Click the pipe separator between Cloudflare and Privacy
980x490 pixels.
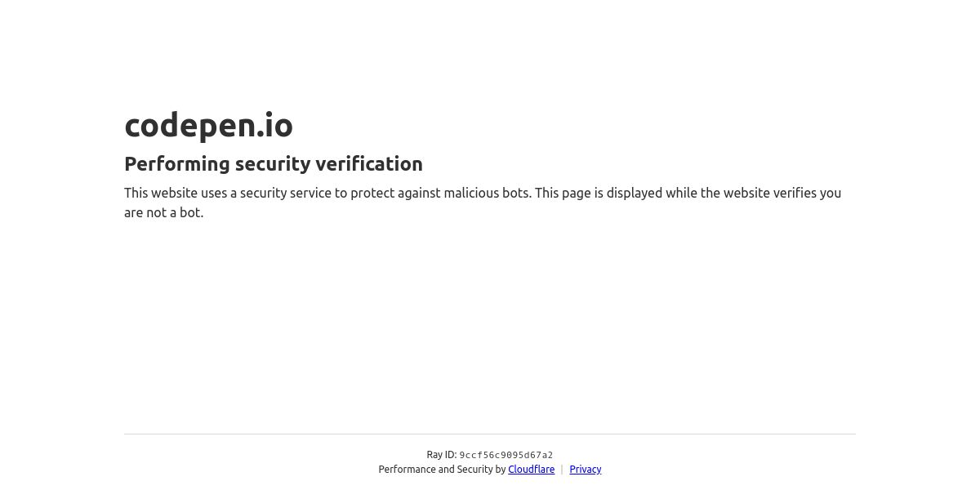[562, 470]
